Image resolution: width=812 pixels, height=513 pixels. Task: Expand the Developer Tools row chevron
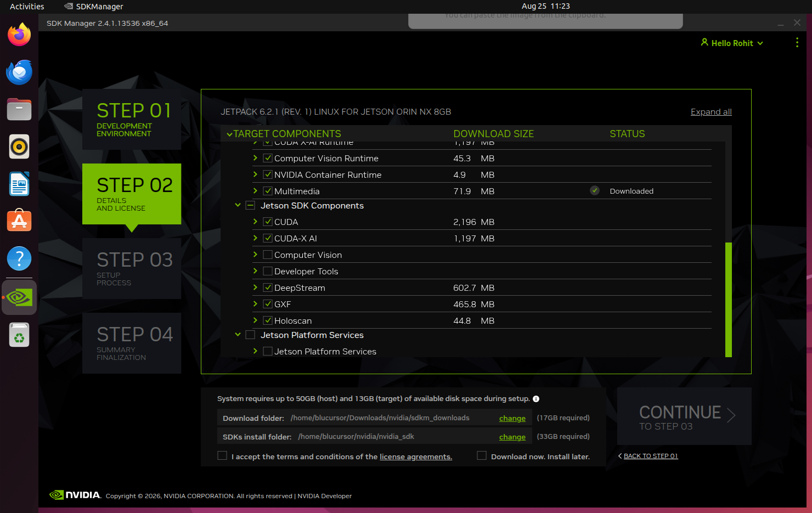255,271
